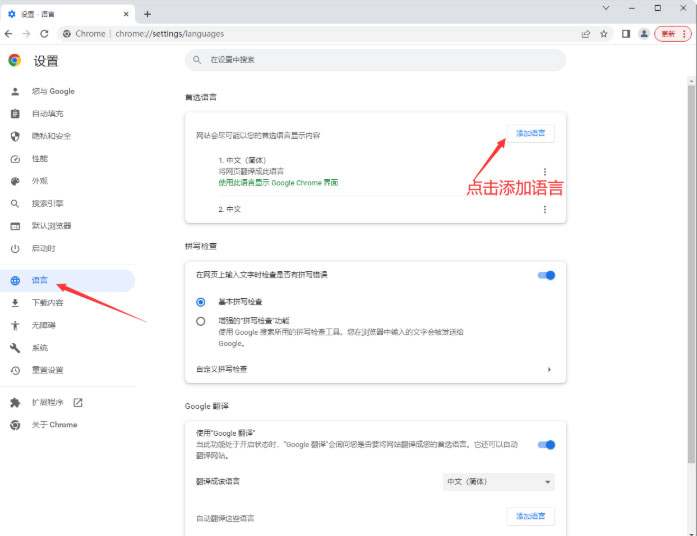The height and width of the screenshot is (536, 697).
Task: Open more options for 中文（简体）
Action: (545, 172)
